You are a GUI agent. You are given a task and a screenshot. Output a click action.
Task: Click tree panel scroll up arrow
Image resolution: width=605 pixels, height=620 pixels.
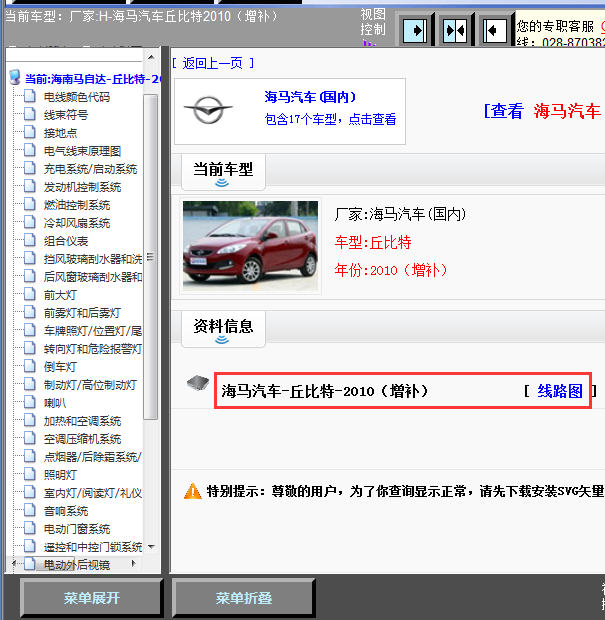pyautogui.click(x=151, y=57)
